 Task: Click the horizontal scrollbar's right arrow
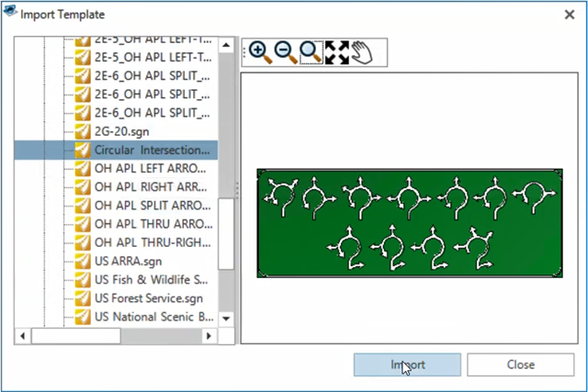point(209,337)
